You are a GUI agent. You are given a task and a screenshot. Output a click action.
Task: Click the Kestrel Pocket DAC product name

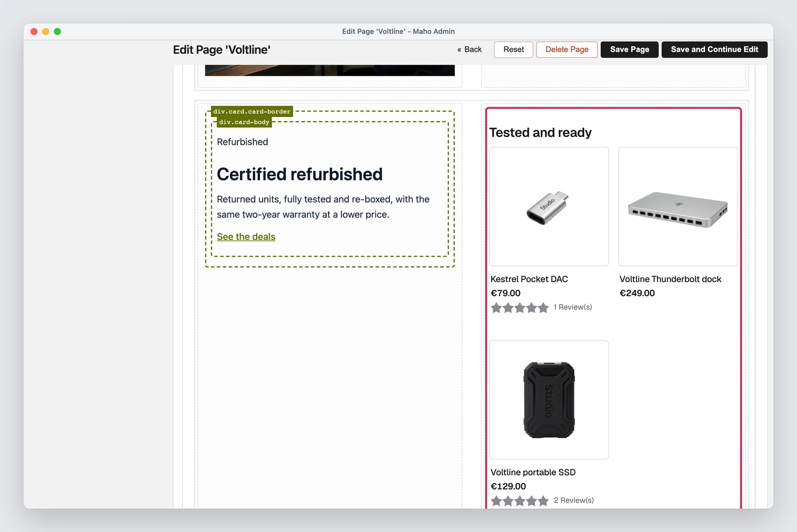(529, 279)
